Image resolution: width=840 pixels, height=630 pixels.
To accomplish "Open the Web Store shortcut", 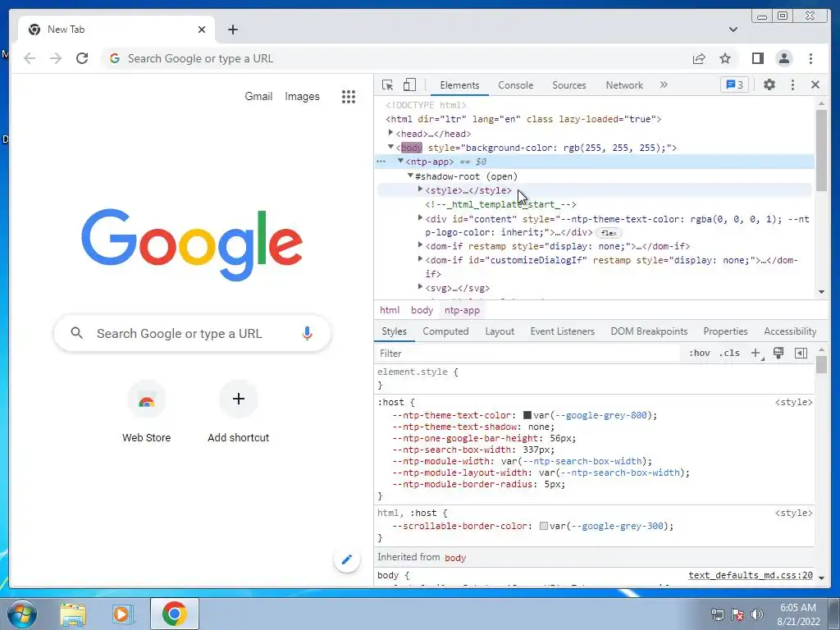I will [x=146, y=412].
